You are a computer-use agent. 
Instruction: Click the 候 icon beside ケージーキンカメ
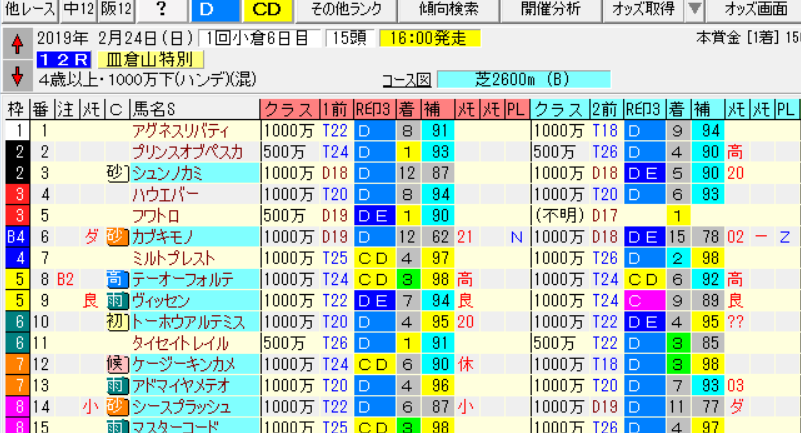[117, 364]
